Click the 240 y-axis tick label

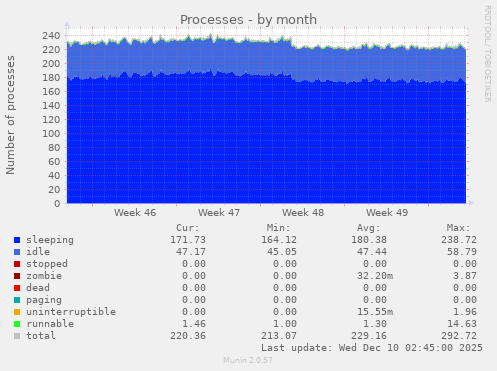[51, 35]
